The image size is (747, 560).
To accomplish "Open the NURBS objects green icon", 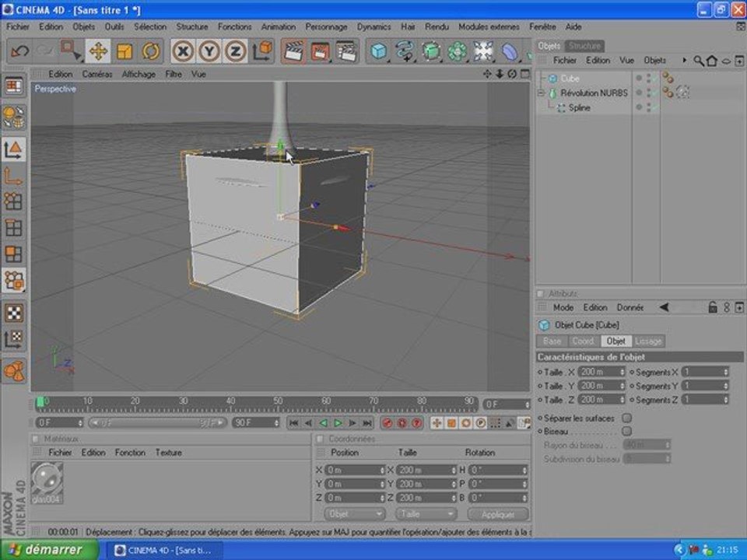I will click(430, 51).
